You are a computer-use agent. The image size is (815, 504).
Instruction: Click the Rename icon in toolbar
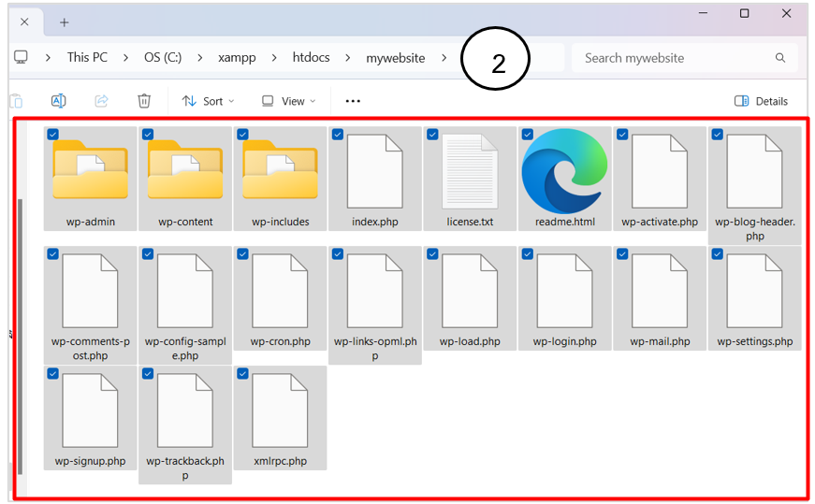pos(58,101)
